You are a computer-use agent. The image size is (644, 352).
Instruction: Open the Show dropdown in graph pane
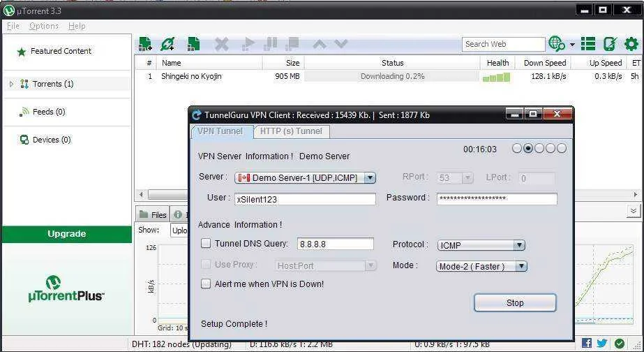tap(179, 230)
